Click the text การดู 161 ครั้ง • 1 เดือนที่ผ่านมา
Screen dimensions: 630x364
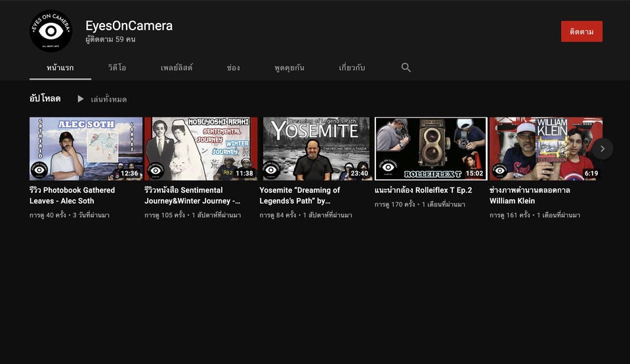535,215
